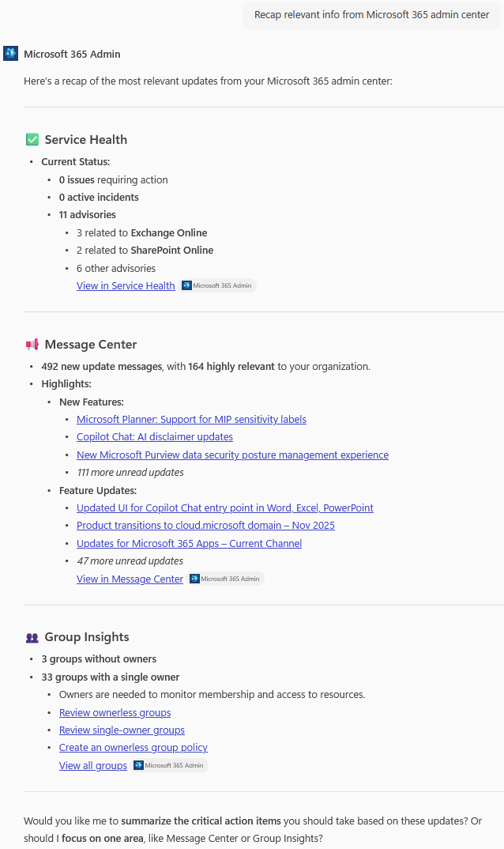504x849 pixels.
Task: Click the Microsoft 365 Admin badge beside View all groups
Action: pos(169,764)
